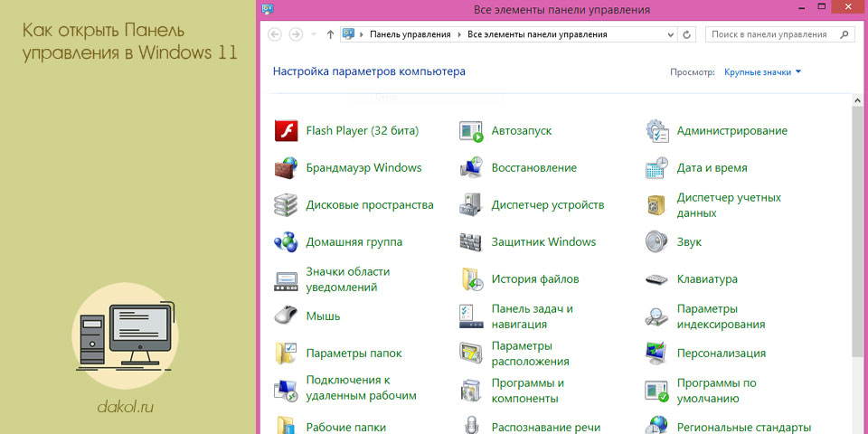Click the Поиск в панели управления field
This screenshot has height=434, width=868.
pos(778,34)
